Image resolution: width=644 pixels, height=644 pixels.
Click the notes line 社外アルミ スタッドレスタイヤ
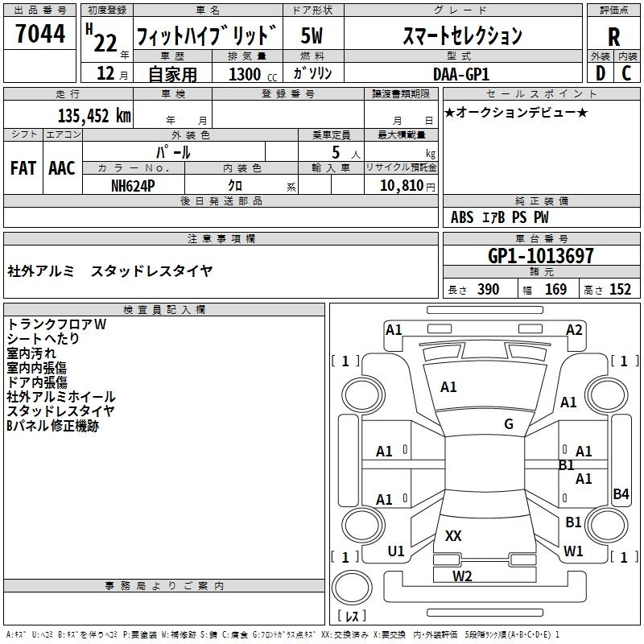(109, 271)
